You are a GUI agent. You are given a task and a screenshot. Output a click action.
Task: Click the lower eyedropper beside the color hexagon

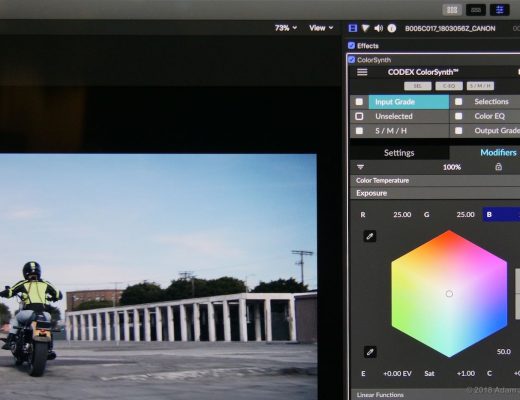(x=370, y=352)
